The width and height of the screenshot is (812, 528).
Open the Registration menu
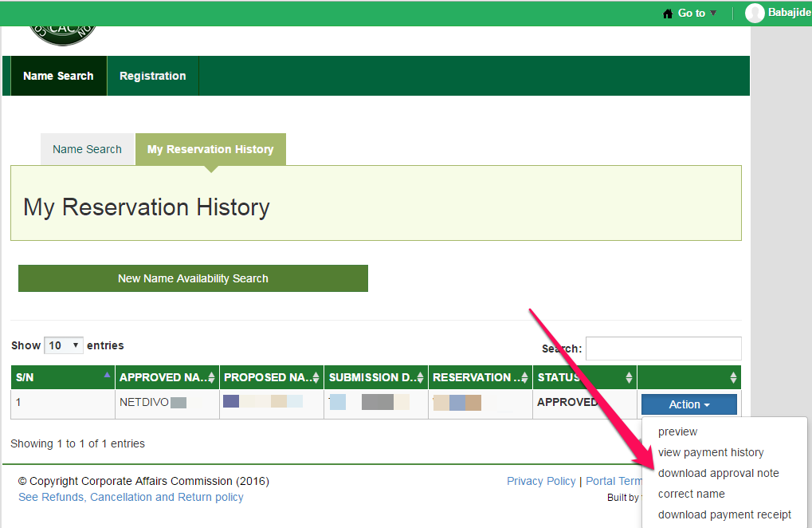pos(152,76)
